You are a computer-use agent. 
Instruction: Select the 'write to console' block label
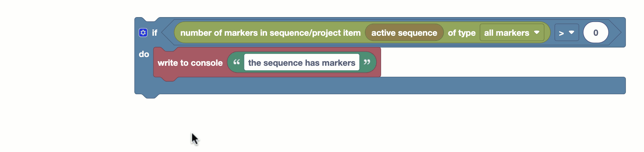point(190,63)
